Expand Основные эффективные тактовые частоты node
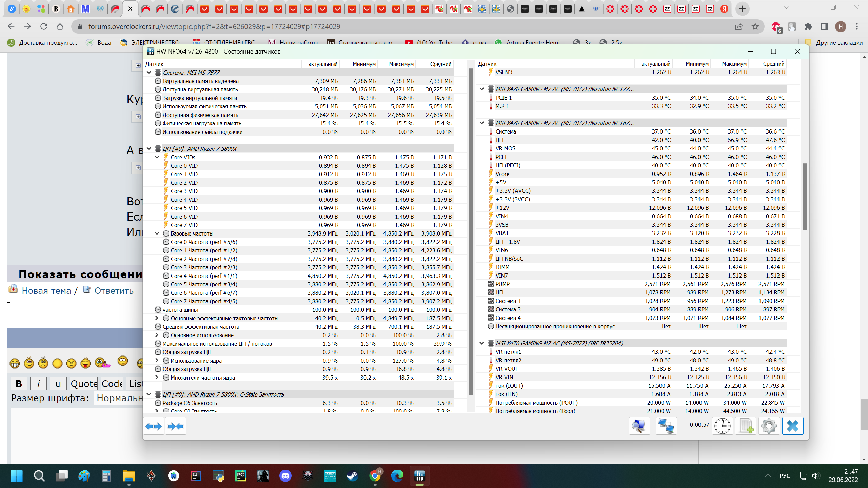 click(157, 318)
